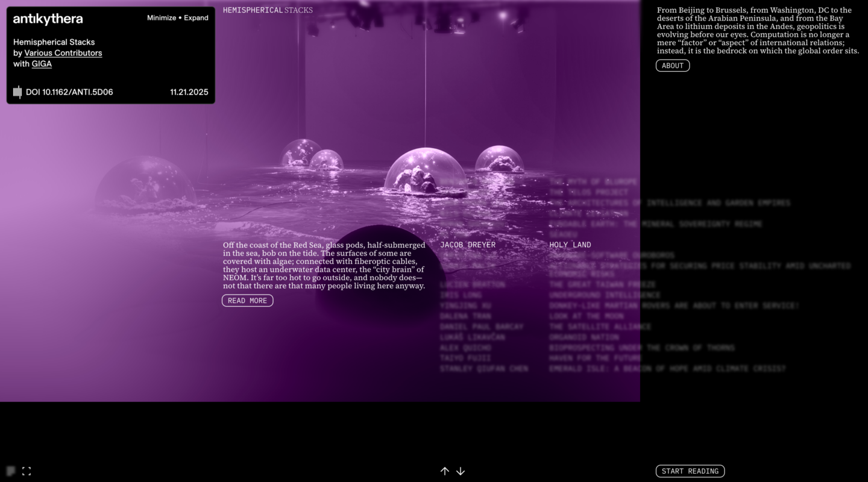Select the HOLY LAND story title
The width and height of the screenshot is (868, 482).
click(570, 245)
